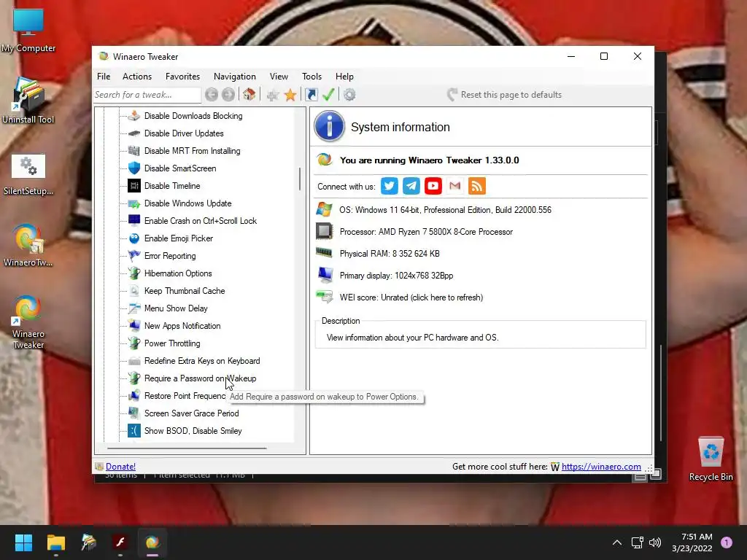
Task: Click the green checkmark toolbar icon
Action: [328, 95]
